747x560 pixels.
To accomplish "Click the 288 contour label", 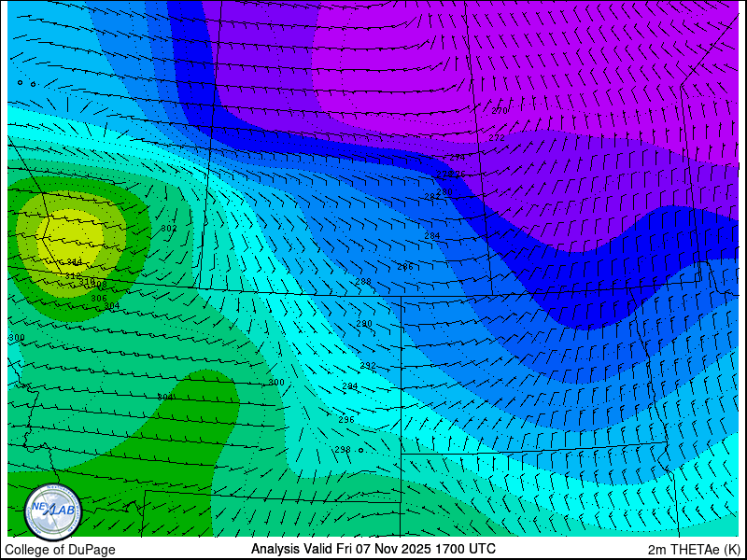I will tap(363, 282).
